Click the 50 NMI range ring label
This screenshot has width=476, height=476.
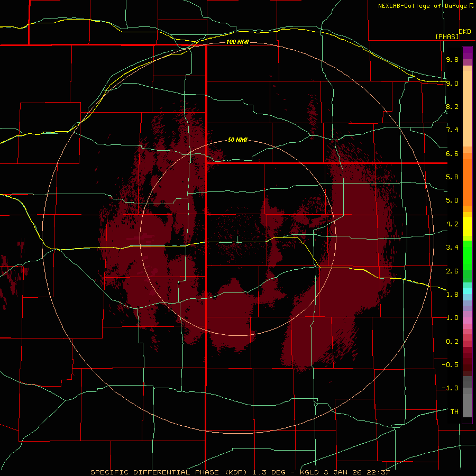click(237, 140)
